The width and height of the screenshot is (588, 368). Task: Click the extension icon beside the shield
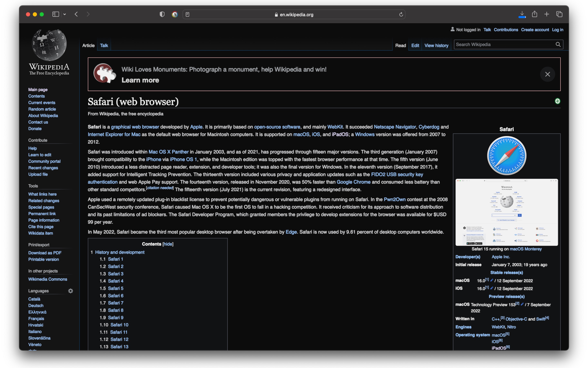coord(175,14)
